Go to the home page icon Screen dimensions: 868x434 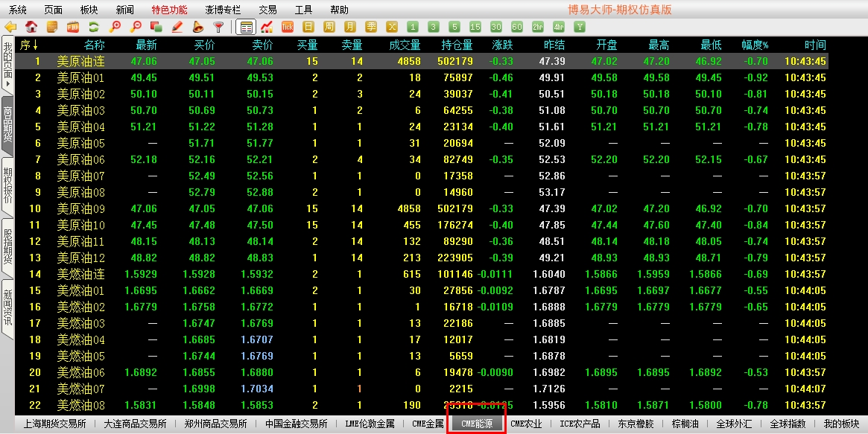click(31, 27)
